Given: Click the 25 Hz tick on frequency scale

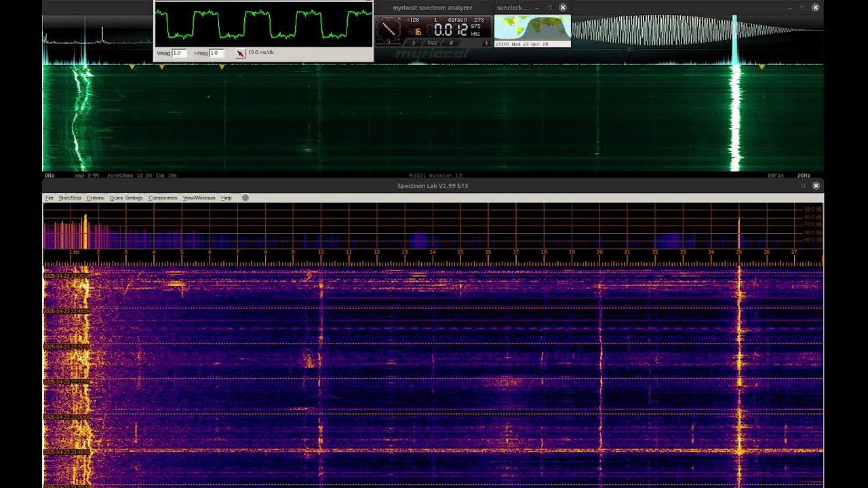Looking at the screenshot, I should [x=739, y=252].
